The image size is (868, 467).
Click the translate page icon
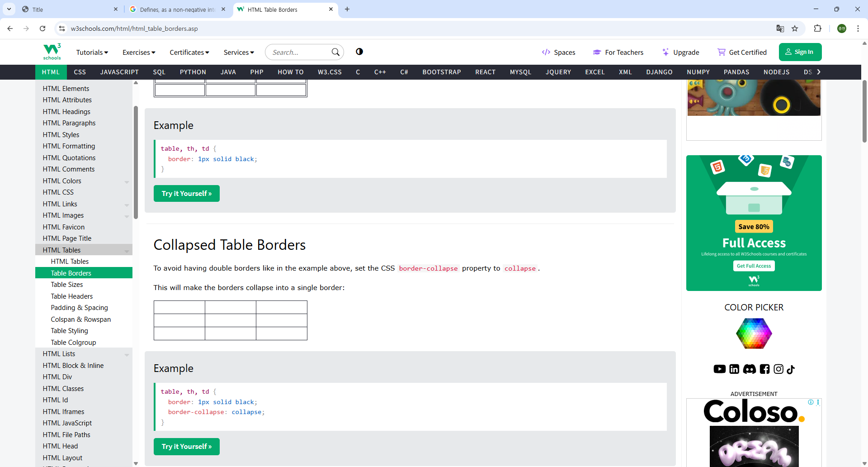click(x=780, y=29)
